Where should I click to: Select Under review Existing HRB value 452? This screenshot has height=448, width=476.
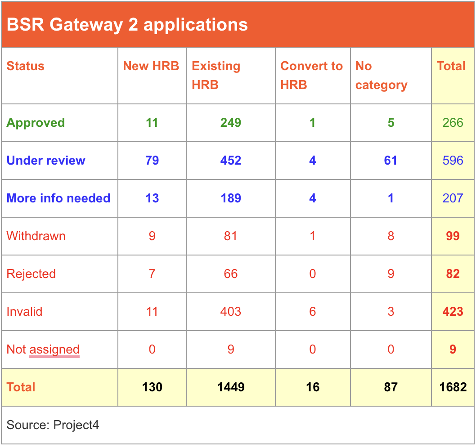point(231,160)
